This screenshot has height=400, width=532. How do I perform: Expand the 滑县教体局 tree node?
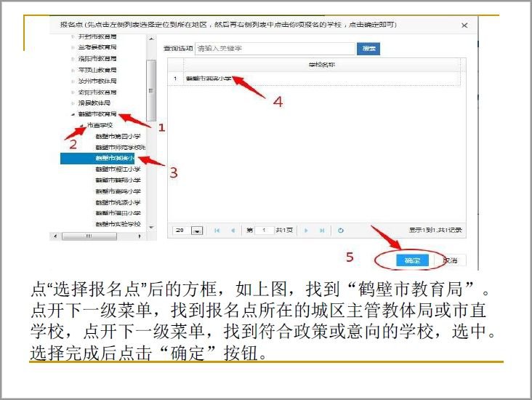73,103
